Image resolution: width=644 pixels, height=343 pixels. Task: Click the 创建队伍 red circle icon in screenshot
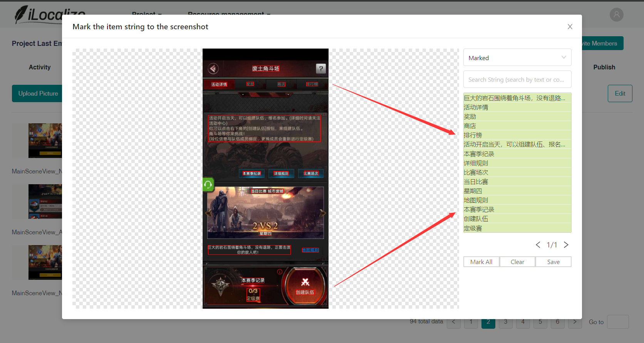(x=305, y=286)
